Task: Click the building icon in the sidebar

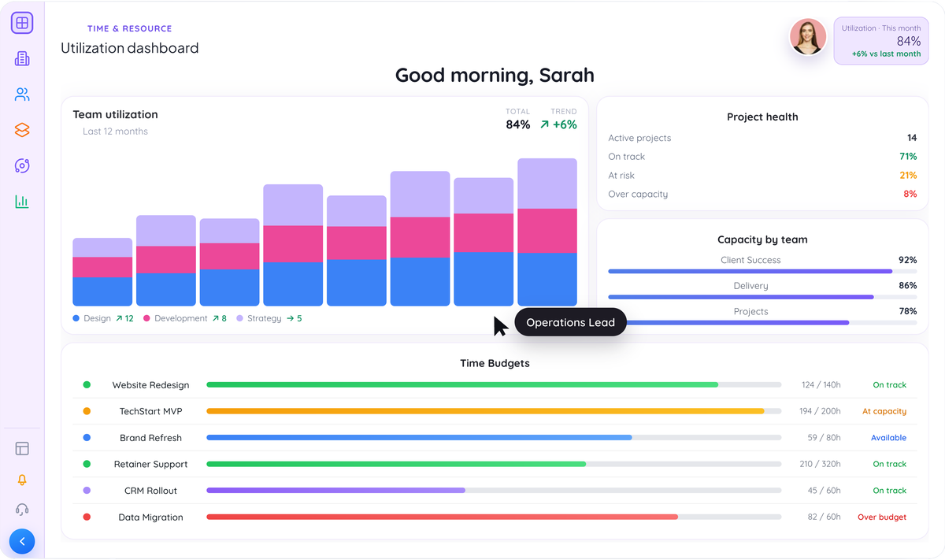Action: pyautogui.click(x=22, y=58)
